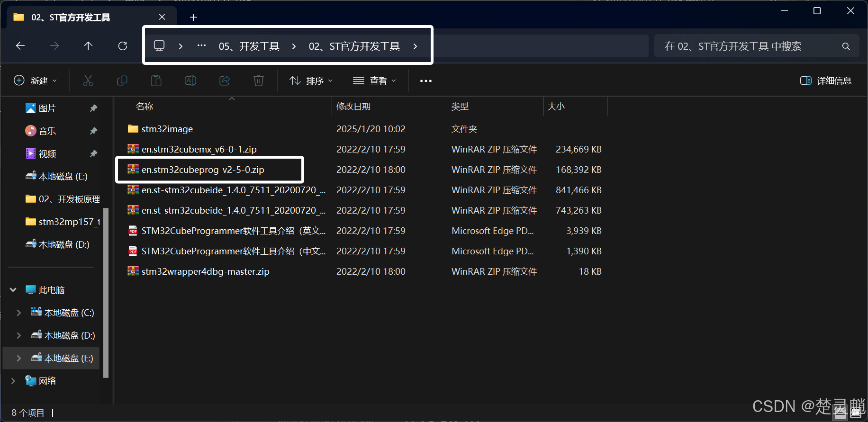Image resolution: width=868 pixels, height=422 pixels.
Task: Open 图片 in the sidebar
Action: [x=47, y=108]
